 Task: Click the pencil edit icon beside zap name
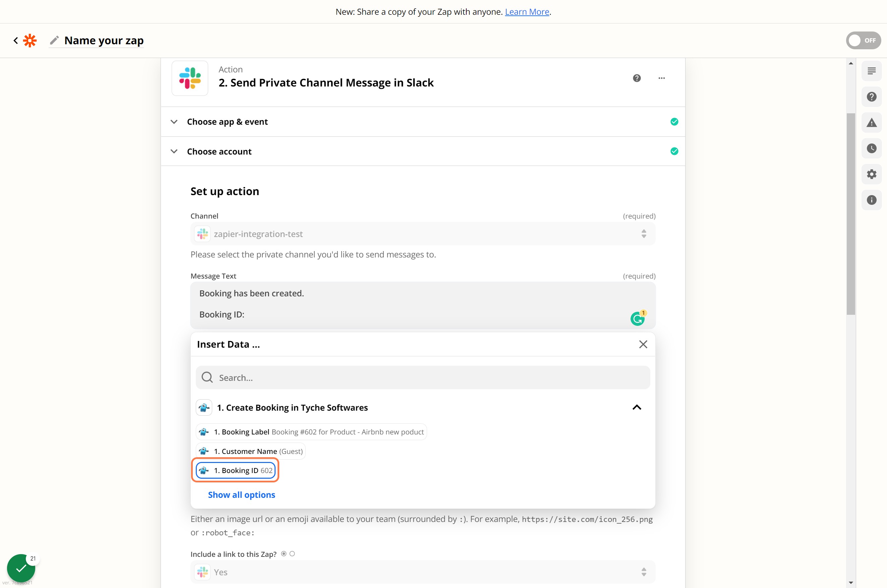pyautogui.click(x=54, y=40)
